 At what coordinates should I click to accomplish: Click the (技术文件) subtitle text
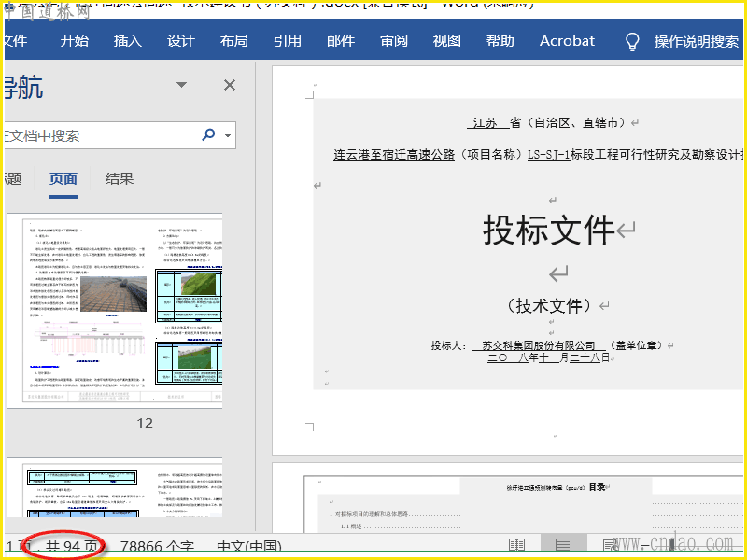click(x=549, y=306)
